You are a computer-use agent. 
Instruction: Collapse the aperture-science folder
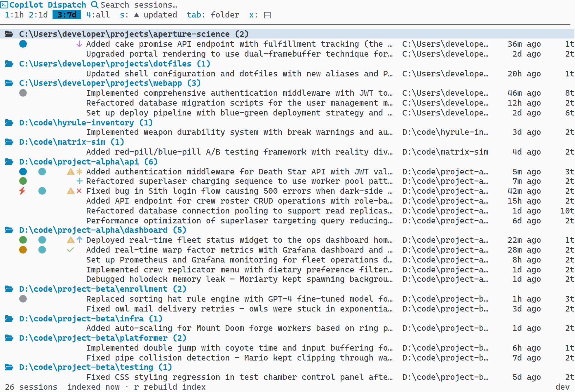9,34
